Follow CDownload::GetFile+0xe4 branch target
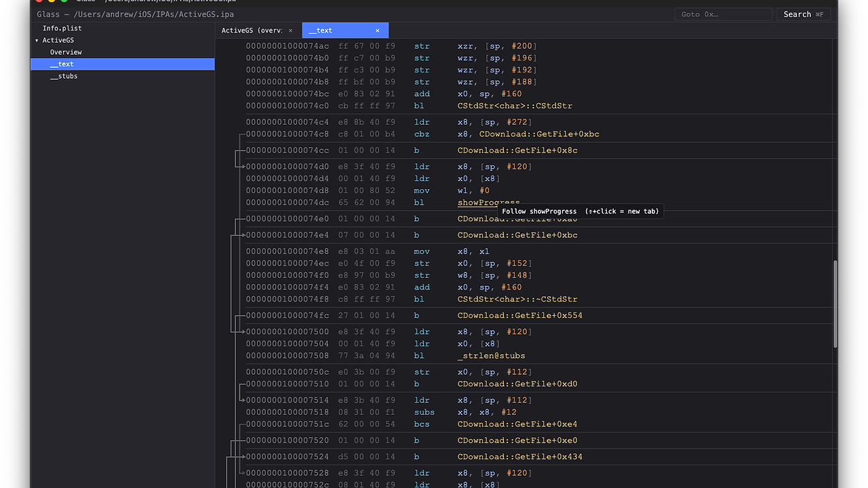This screenshot has width=868, height=488. click(x=517, y=424)
